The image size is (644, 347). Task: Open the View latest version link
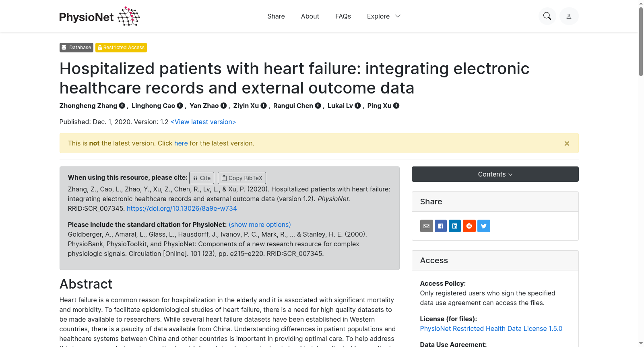(x=203, y=122)
